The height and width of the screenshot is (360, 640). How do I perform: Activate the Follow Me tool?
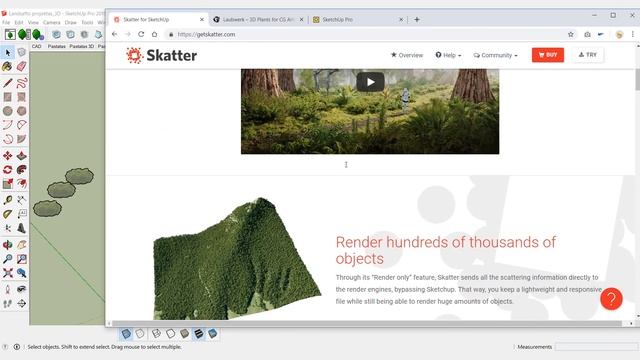22,169
